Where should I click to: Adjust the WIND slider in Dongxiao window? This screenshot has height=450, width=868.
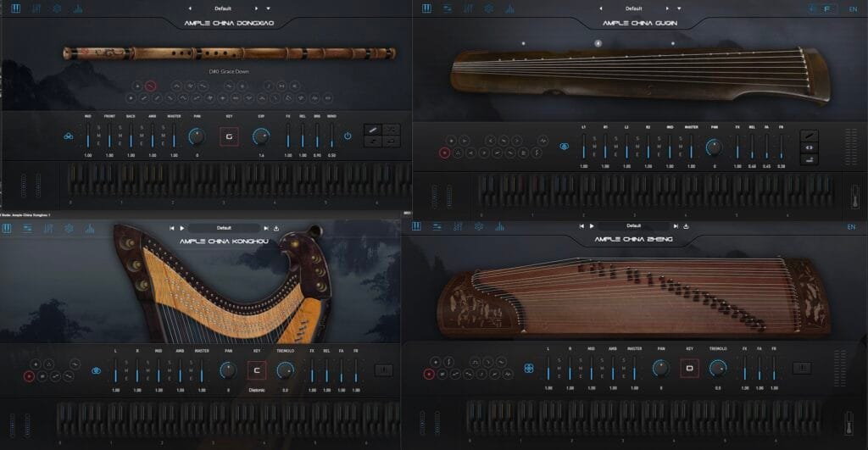click(x=332, y=136)
